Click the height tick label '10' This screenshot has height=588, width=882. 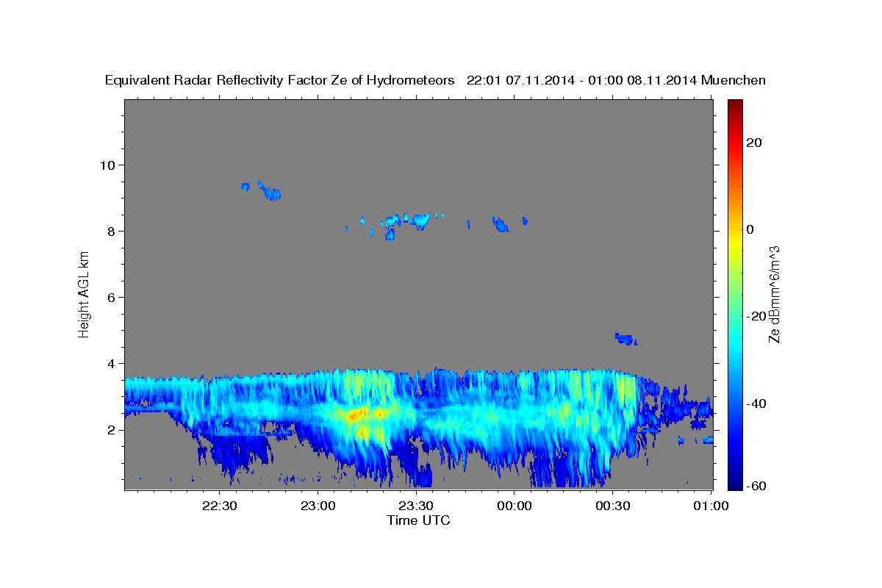109,165
